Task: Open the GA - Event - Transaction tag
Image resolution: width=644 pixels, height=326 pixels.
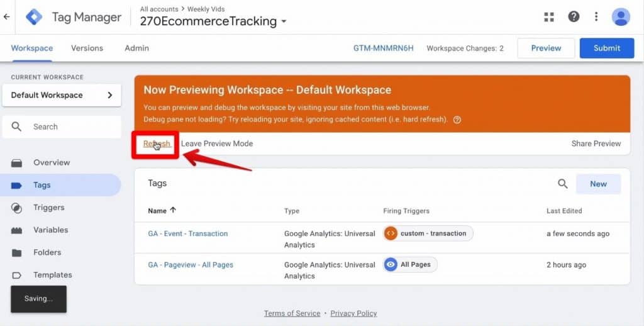Action: pyautogui.click(x=187, y=233)
